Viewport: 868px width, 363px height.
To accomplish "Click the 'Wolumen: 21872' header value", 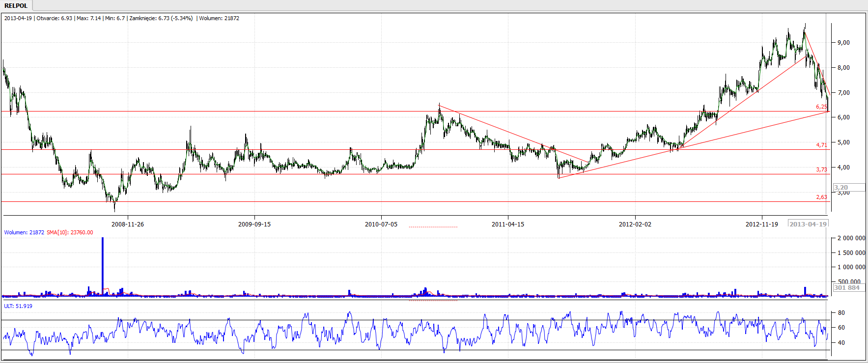I will [x=219, y=18].
